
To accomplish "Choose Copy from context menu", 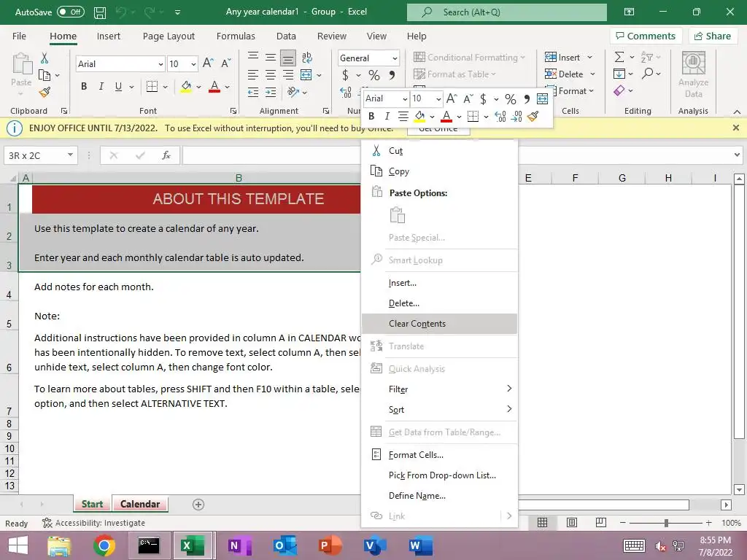I will (439, 171).
